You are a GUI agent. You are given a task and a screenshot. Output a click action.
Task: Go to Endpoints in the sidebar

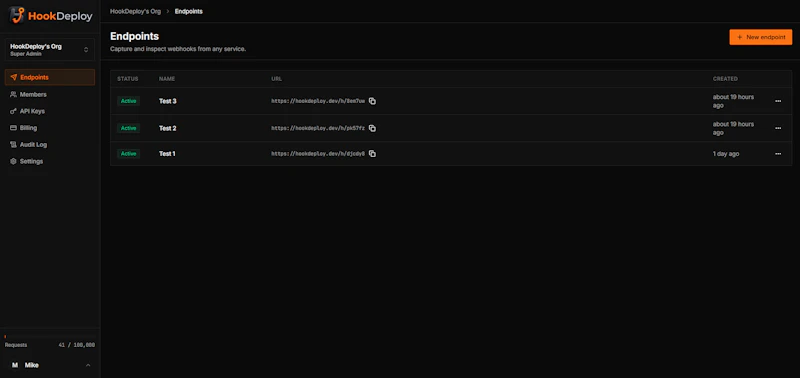[50, 78]
